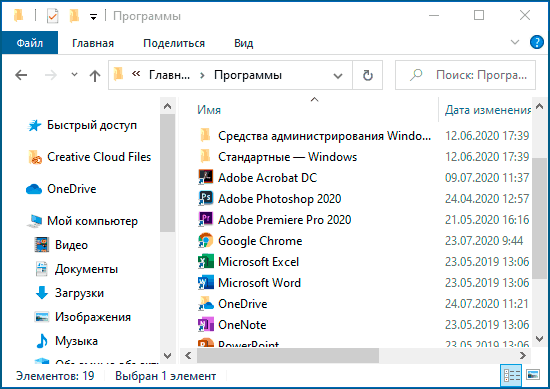550x389 pixels.
Task: Select the Google Chrome file name
Action: tap(260, 241)
